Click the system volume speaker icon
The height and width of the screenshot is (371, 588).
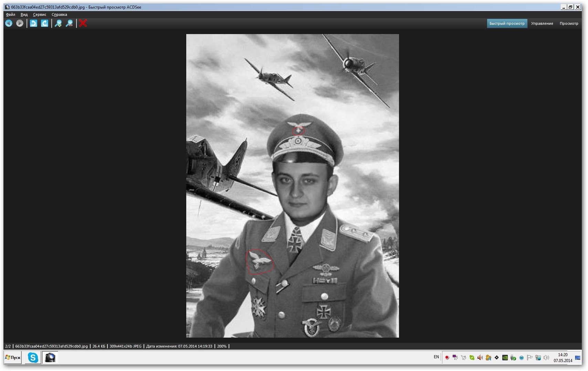tap(546, 358)
